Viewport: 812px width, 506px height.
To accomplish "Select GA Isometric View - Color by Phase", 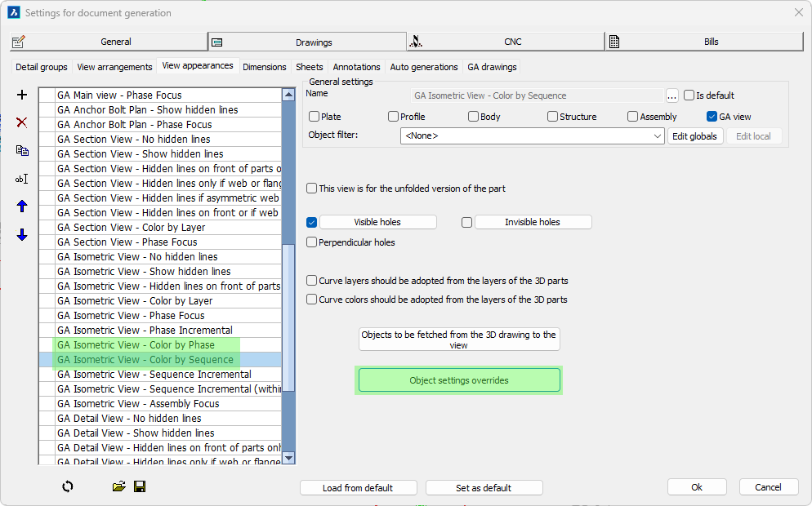I will 136,345.
